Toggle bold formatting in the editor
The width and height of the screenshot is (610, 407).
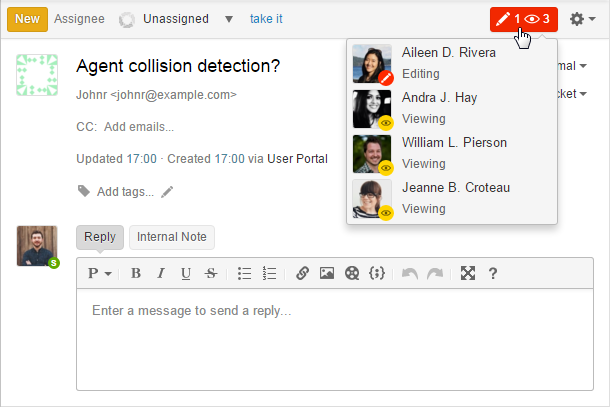tap(136, 273)
